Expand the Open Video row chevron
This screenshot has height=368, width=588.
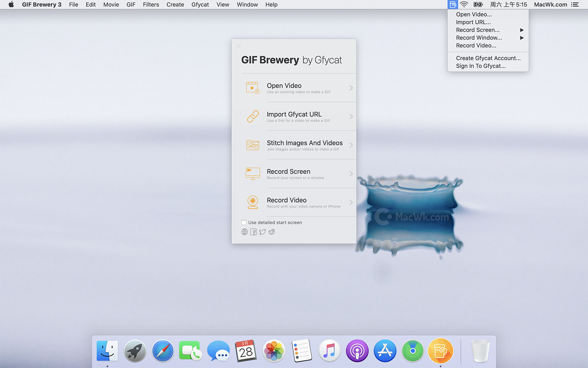coord(351,88)
